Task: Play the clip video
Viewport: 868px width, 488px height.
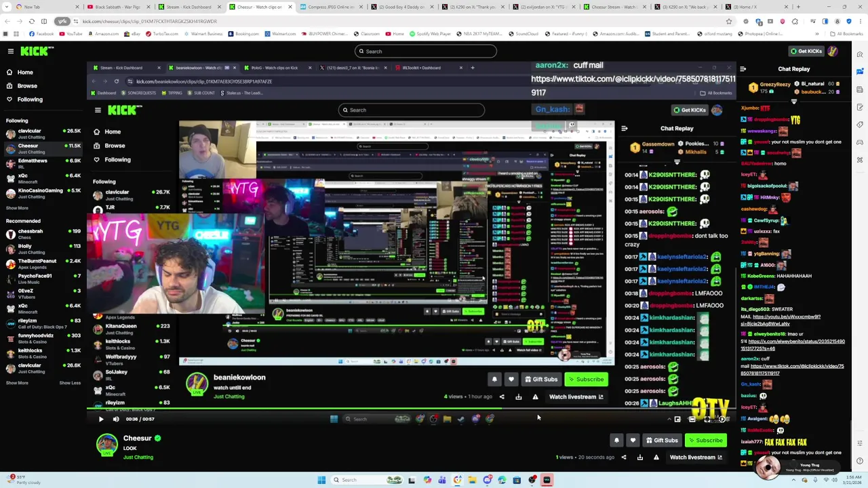Action: click(x=100, y=419)
